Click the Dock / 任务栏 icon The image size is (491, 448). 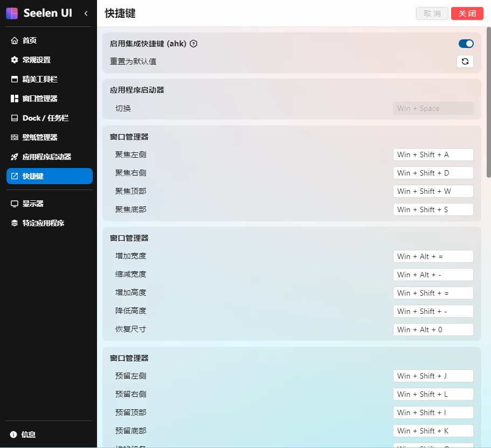(15, 118)
